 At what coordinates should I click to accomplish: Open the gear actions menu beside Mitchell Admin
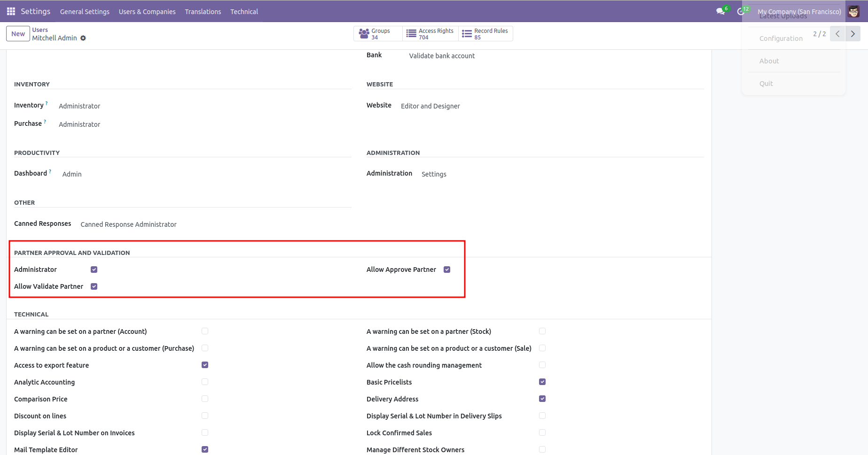(x=83, y=38)
